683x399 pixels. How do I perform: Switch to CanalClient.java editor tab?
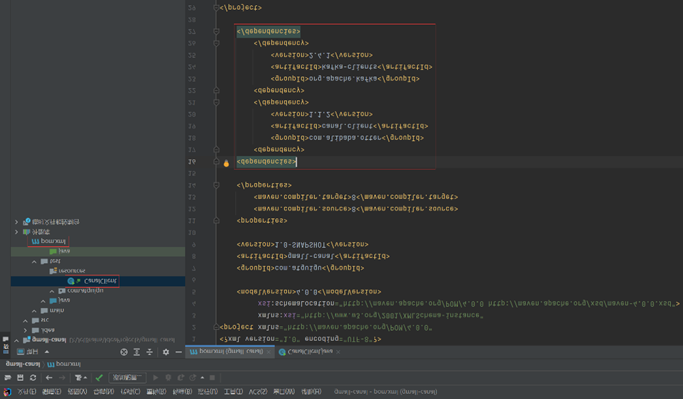pos(310,352)
